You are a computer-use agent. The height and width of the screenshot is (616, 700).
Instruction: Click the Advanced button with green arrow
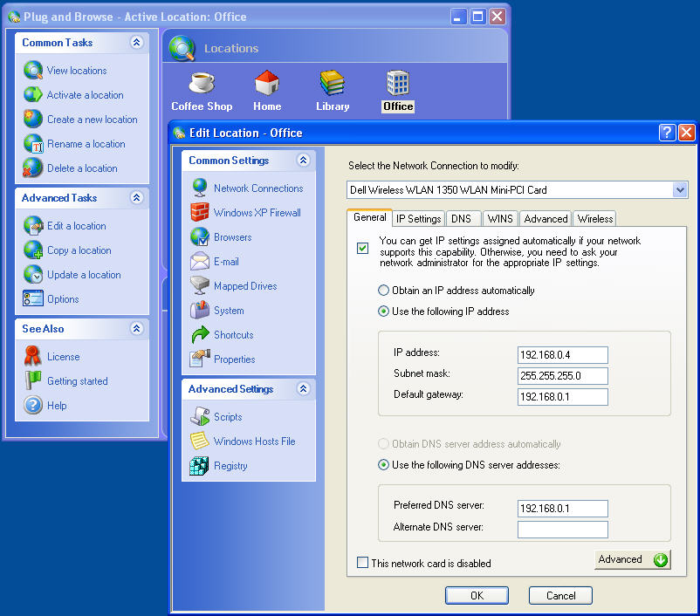[633, 559]
